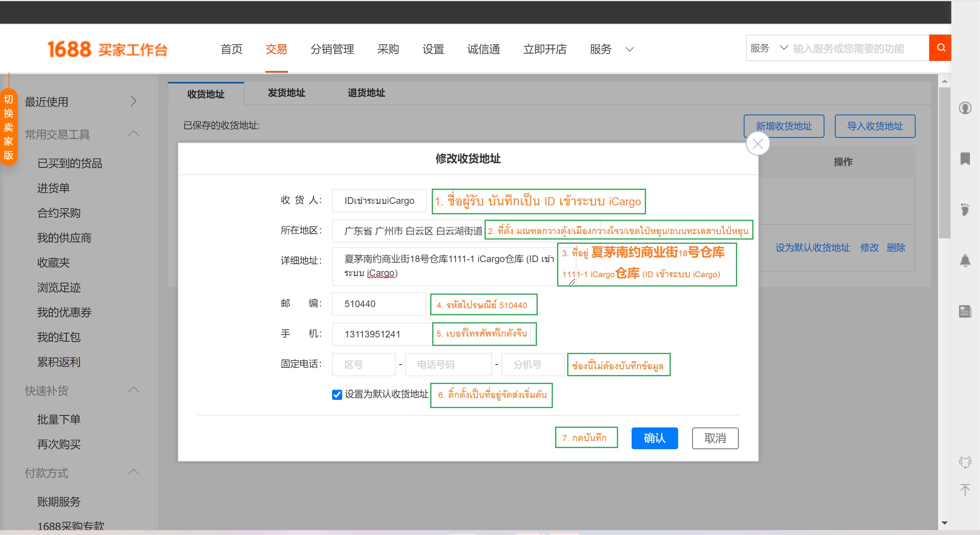The width and height of the screenshot is (980, 535).
Task: Click the 切换卖家版 orange side tab
Action: [x=9, y=127]
